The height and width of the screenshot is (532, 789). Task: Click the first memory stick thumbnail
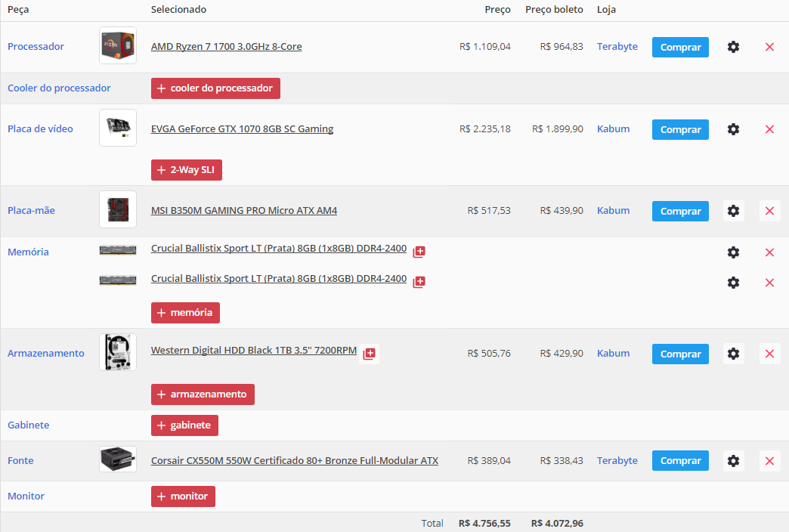click(118, 250)
